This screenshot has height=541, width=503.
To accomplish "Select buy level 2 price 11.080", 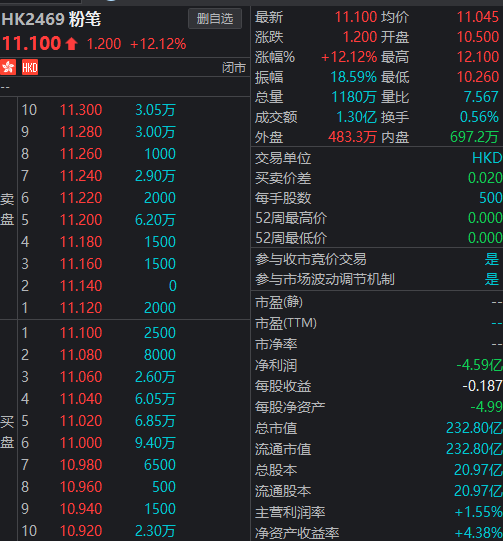I will click(x=81, y=355).
